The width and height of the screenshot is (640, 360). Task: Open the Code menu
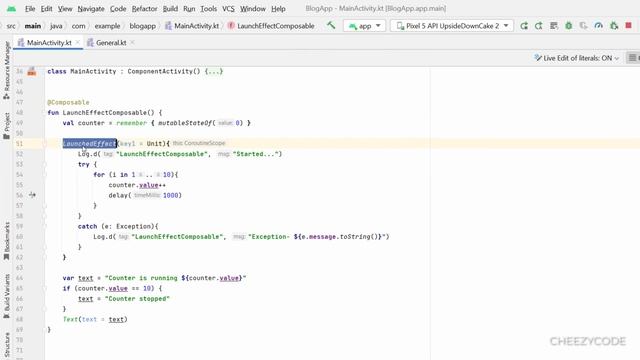118,9
